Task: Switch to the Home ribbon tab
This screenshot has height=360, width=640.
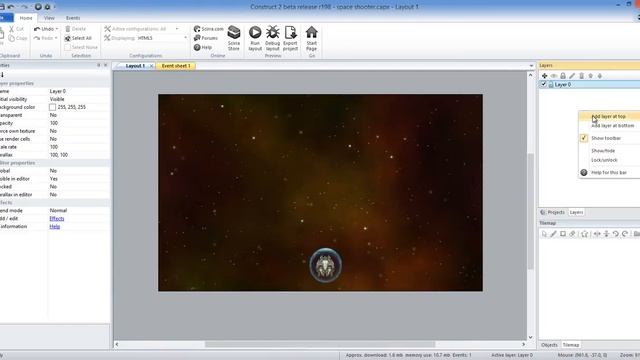Action: (26, 18)
